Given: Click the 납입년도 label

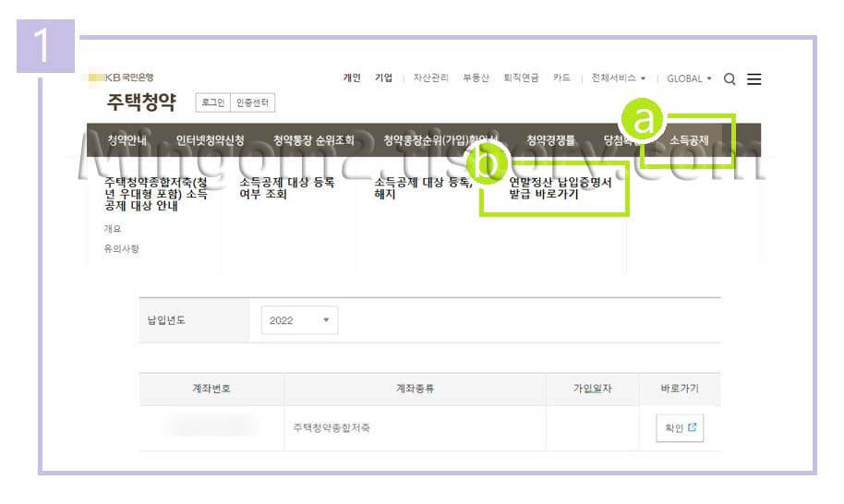Looking at the screenshot, I should click(x=166, y=320).
